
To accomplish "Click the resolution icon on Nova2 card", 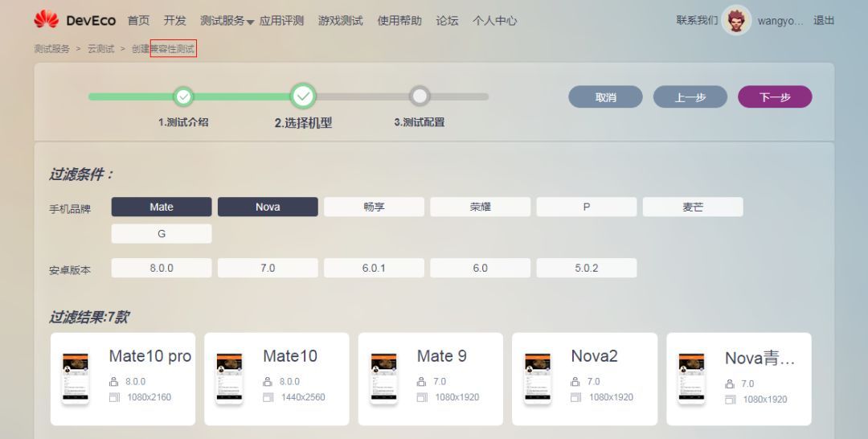I will tap(575, 397).
